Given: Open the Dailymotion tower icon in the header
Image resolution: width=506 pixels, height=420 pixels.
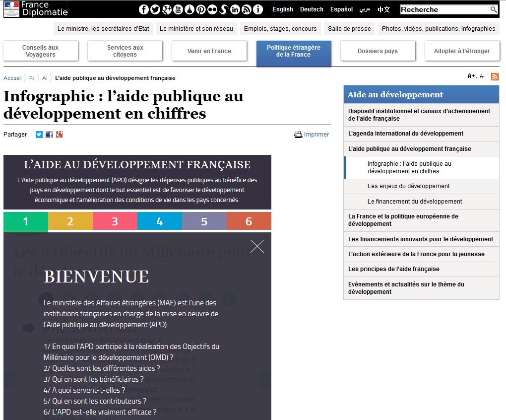Looking at the screenshot, I should click(x=190, y=9).
